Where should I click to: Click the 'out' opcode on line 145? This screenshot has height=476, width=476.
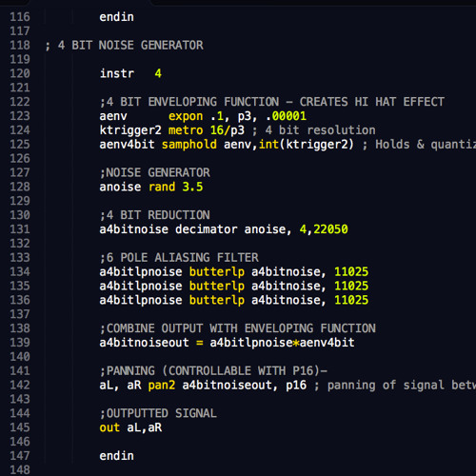pos(109,427)
